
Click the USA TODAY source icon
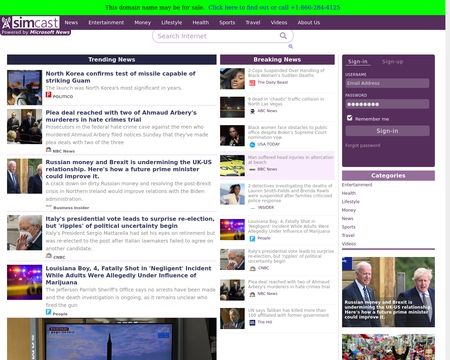coord(252,144)
